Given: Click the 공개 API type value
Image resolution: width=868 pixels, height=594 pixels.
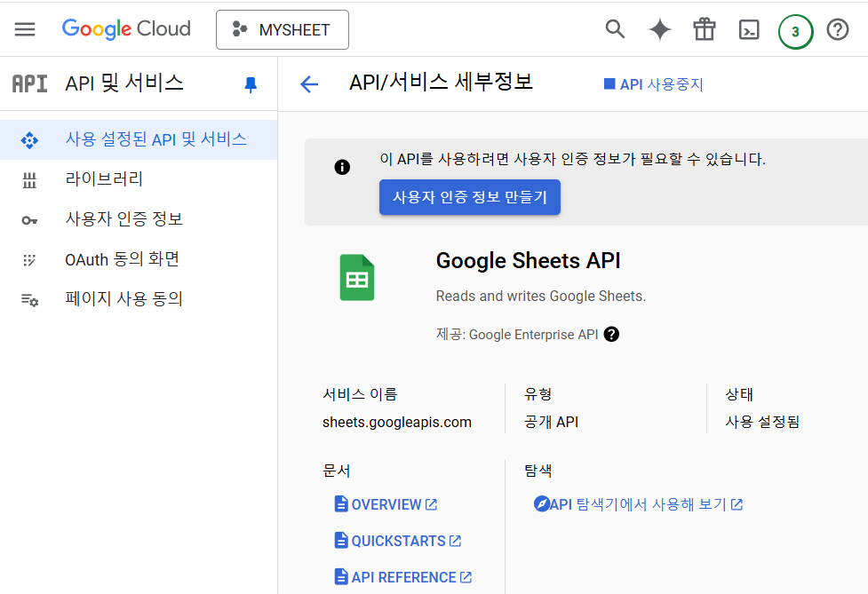Looking at the screenshot, I should pos(551,422).
